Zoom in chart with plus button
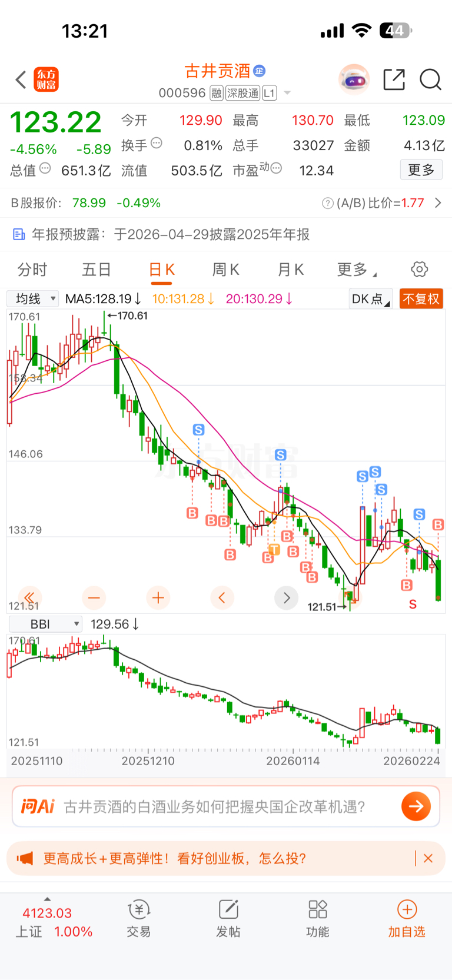The height and width of the screenshot is (980, 452). (158, 597)
